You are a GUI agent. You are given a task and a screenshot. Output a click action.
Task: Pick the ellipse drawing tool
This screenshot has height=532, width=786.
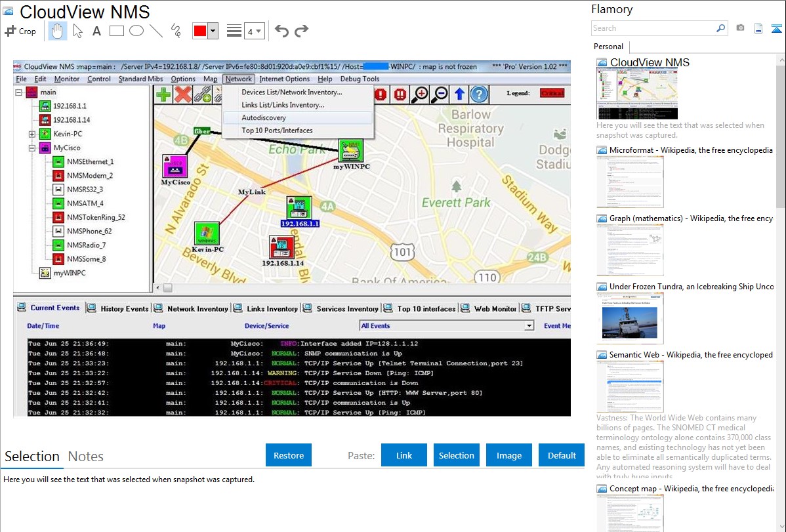click(136, 31)
